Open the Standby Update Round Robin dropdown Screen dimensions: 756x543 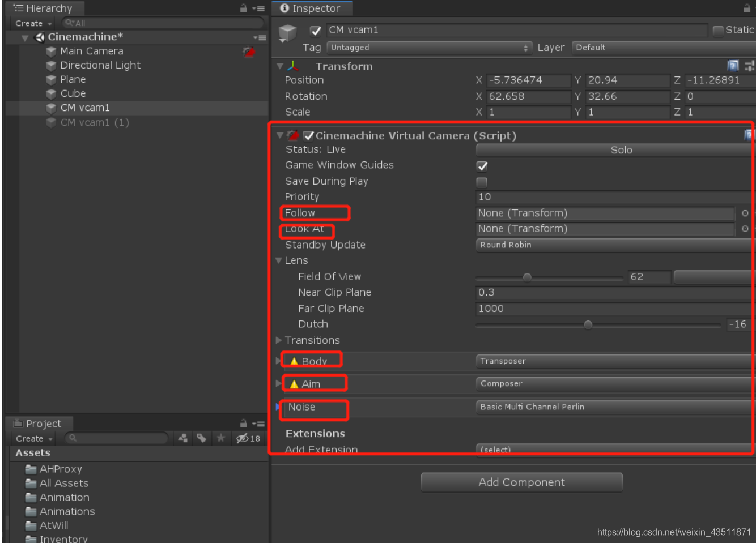(x=615, y=245)
